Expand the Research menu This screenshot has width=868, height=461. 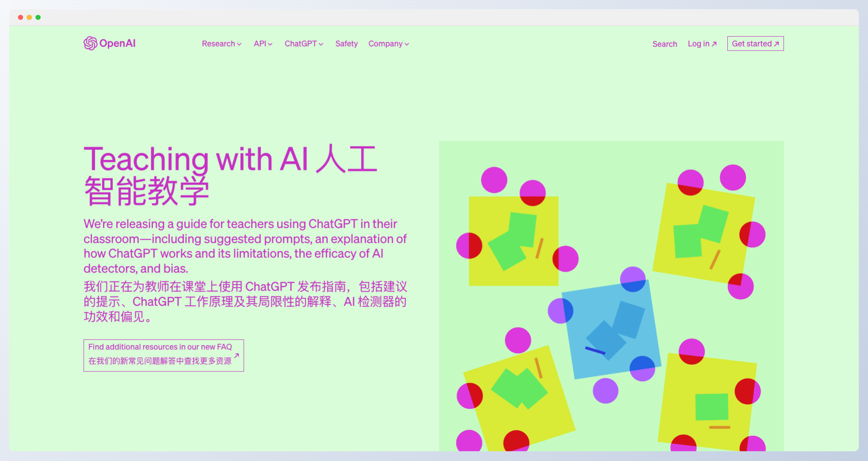click(x=222, y=44)
